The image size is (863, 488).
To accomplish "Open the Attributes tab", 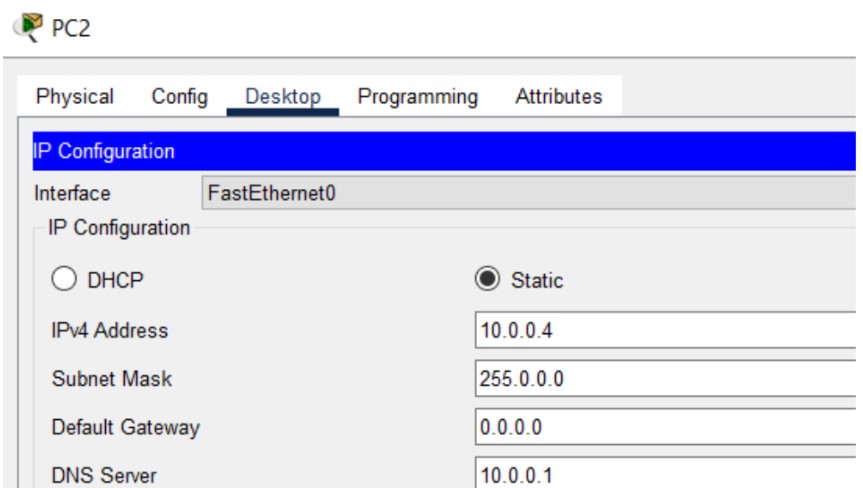I will (x=559, y=96).
